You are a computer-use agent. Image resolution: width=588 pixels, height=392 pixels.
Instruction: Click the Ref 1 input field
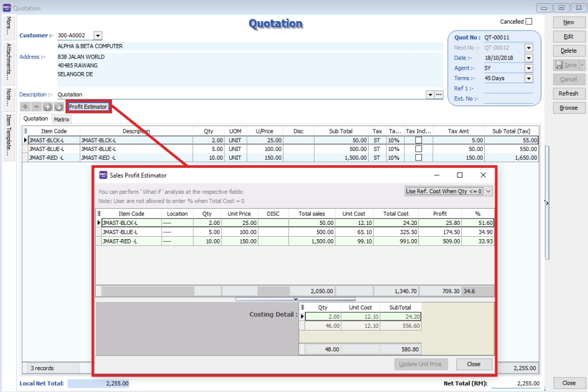click(508, 88)
